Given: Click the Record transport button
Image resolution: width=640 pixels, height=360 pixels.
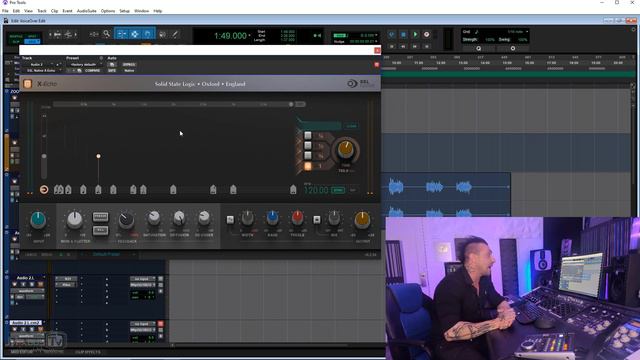Looking at the screenshot, I should coord(427,35).
